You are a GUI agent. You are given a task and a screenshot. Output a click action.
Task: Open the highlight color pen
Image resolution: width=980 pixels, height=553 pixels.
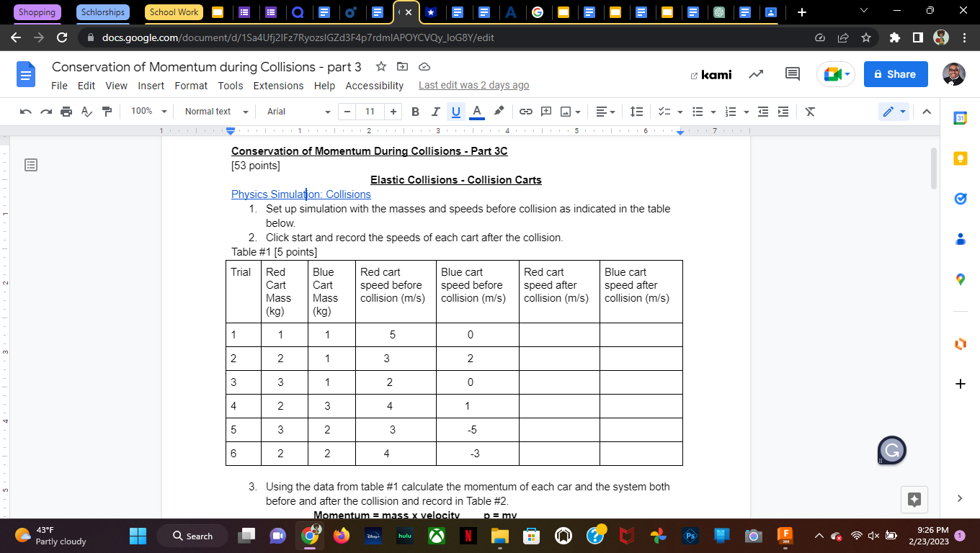[499, 111]
